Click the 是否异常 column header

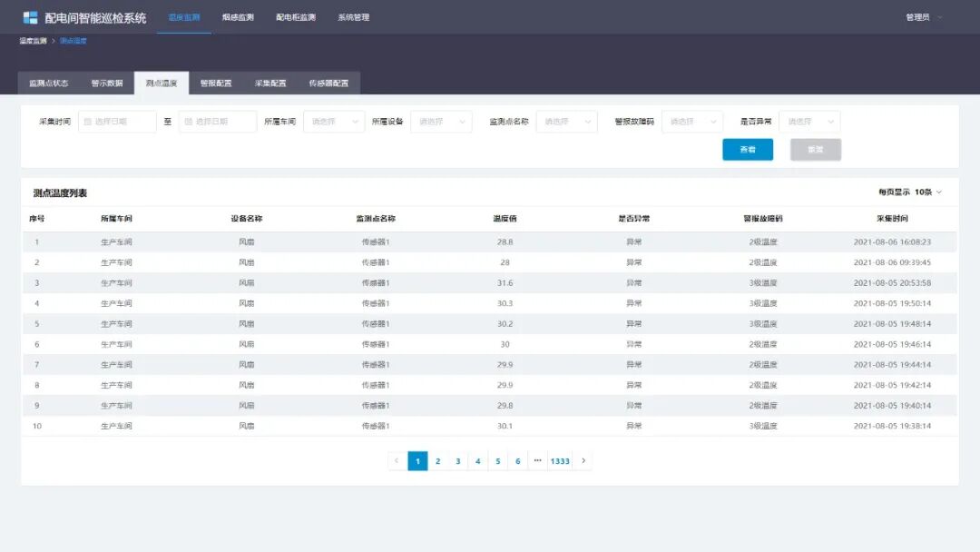tap(633, 219)
